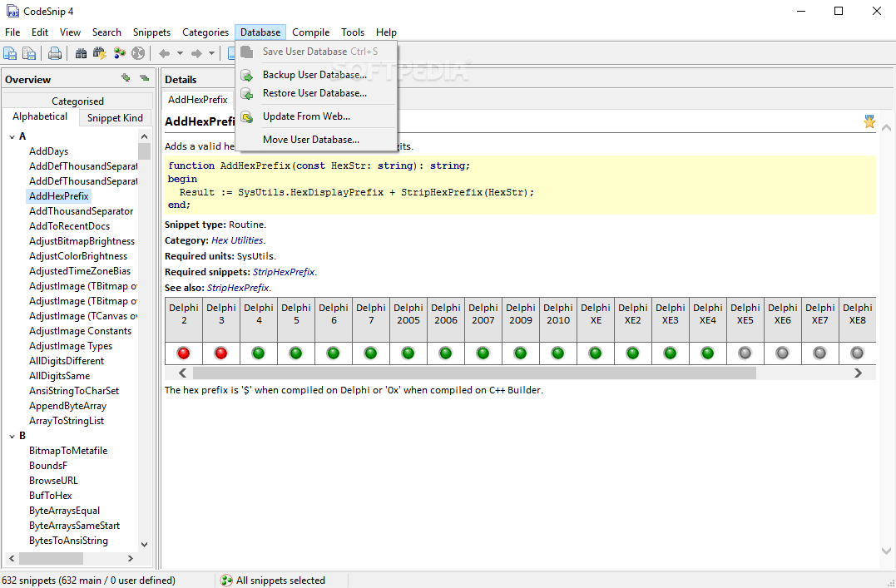Click the Print toolbar icon
Image resolution: width=896 pixels, height=588 pixels.
55,54
